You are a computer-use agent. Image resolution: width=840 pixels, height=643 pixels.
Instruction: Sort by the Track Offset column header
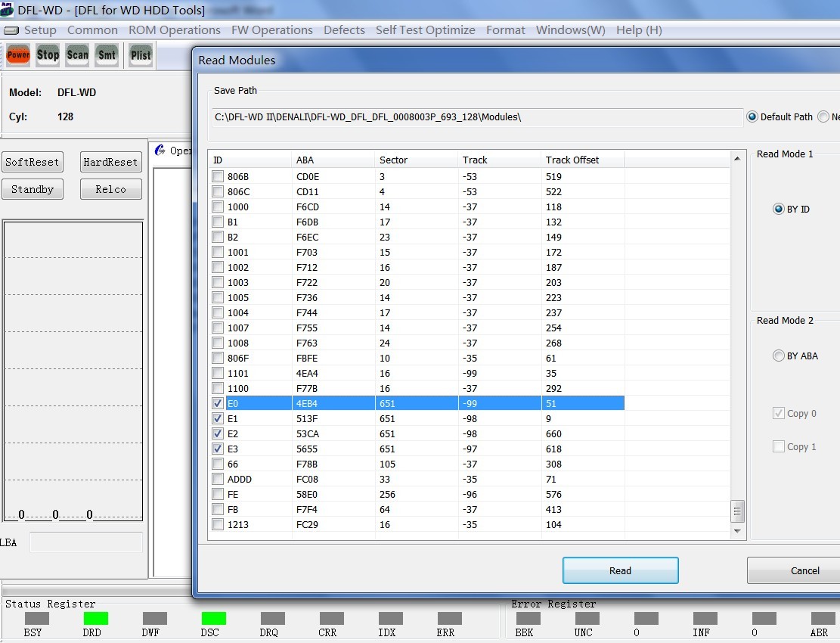[583, 160]
